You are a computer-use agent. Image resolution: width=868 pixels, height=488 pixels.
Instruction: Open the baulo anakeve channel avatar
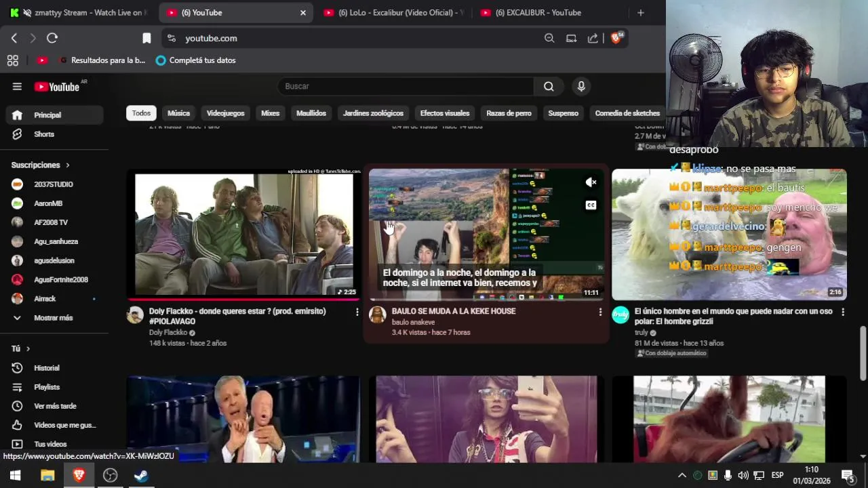click(377, 314)
